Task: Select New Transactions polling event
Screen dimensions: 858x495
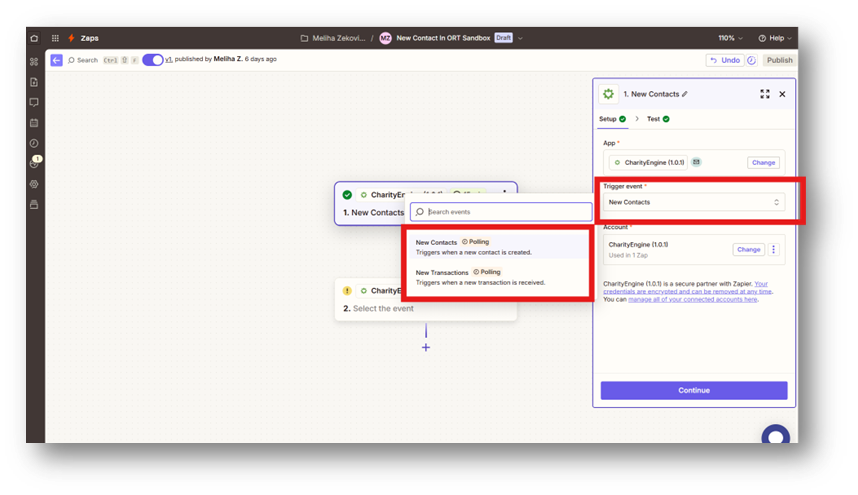Action: (x=498, y=277)
